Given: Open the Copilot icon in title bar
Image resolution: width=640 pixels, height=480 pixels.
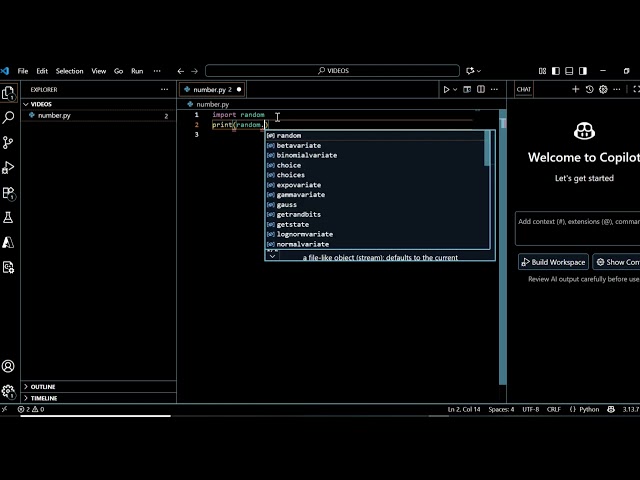Looking at the screenshot, I should [x=470, y=71].
